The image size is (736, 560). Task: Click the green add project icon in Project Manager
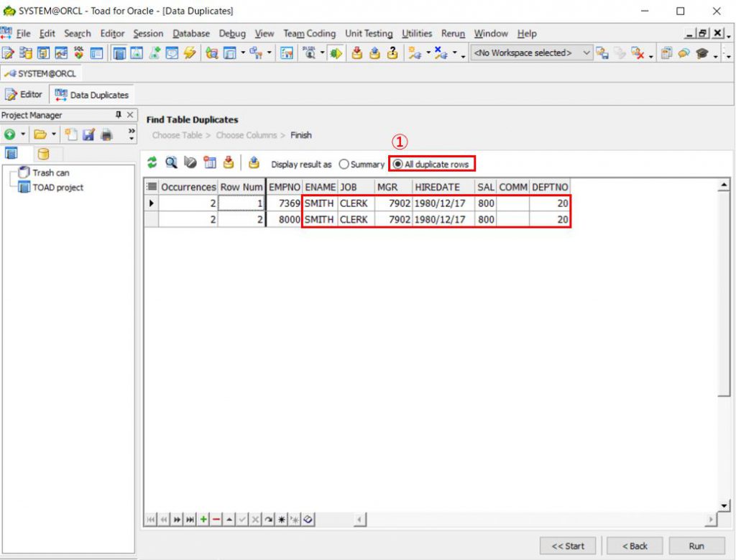point(10,134)
